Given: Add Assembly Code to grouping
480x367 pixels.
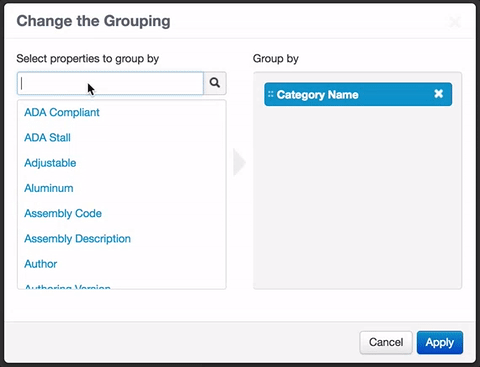Looking at the screenshot, I should click(63, 213).
